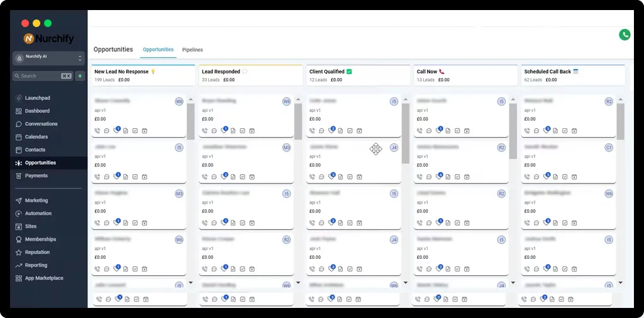Screen dimensions: 644x318
Task: Open Automation in the sidebar
Action: (38, 214)
